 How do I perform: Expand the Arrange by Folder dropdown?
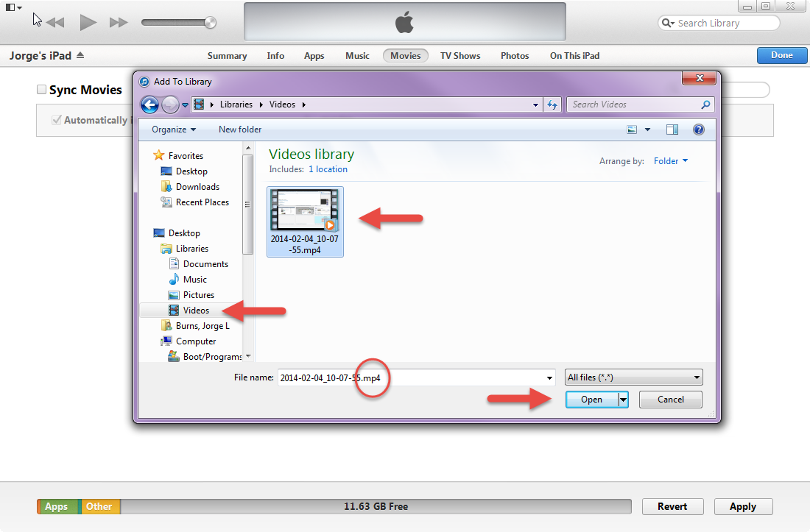pyautogui.click(x=670, y=161)
